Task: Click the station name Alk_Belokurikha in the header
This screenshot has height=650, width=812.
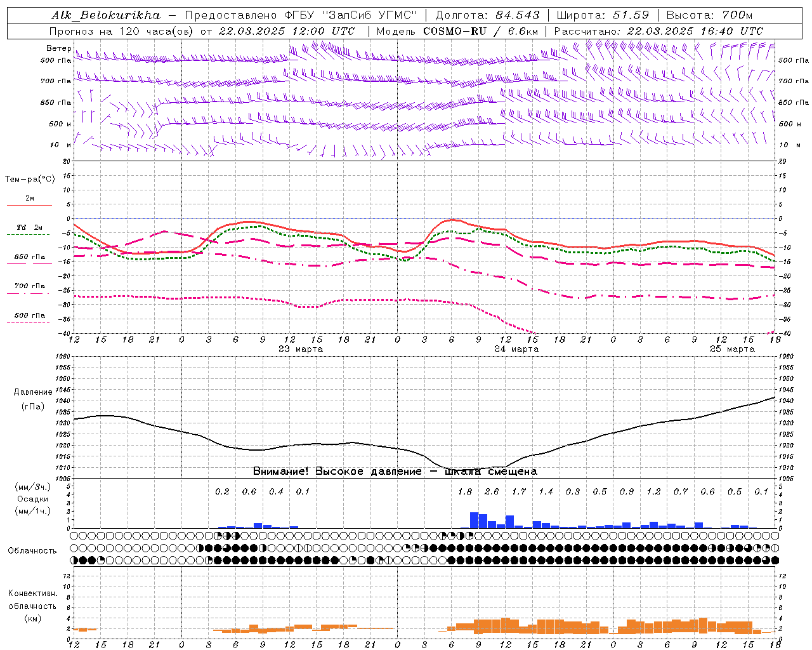Action: click(107, 15)
